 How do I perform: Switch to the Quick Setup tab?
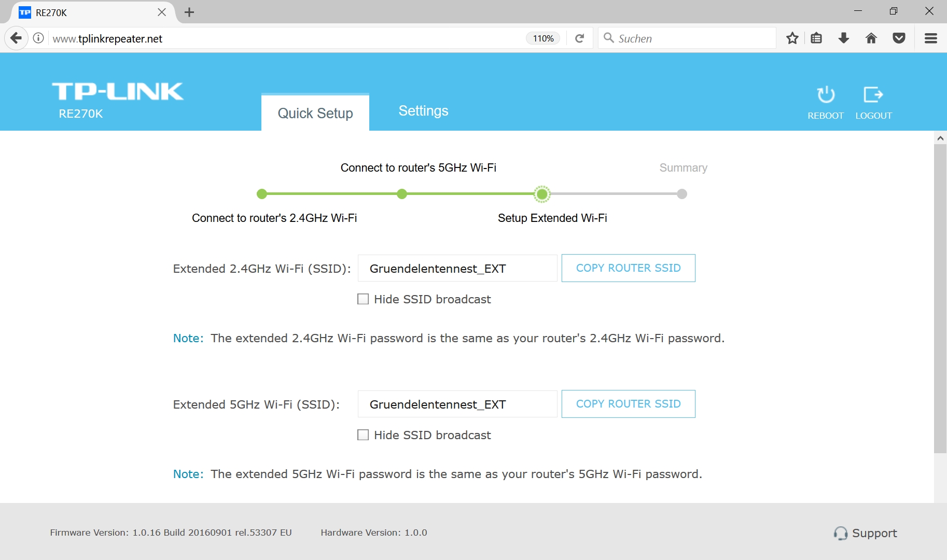[315, 113]
